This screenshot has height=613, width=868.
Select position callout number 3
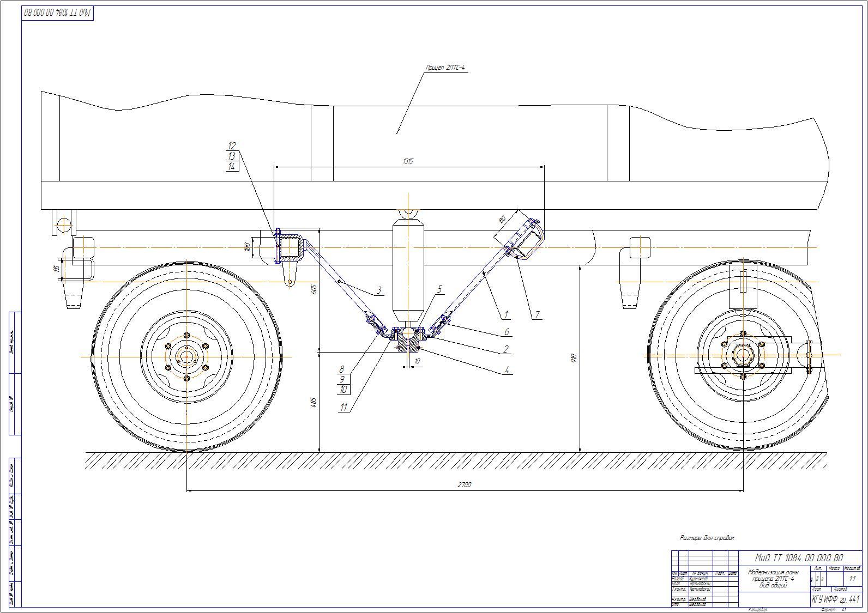(x=379, y=291)
